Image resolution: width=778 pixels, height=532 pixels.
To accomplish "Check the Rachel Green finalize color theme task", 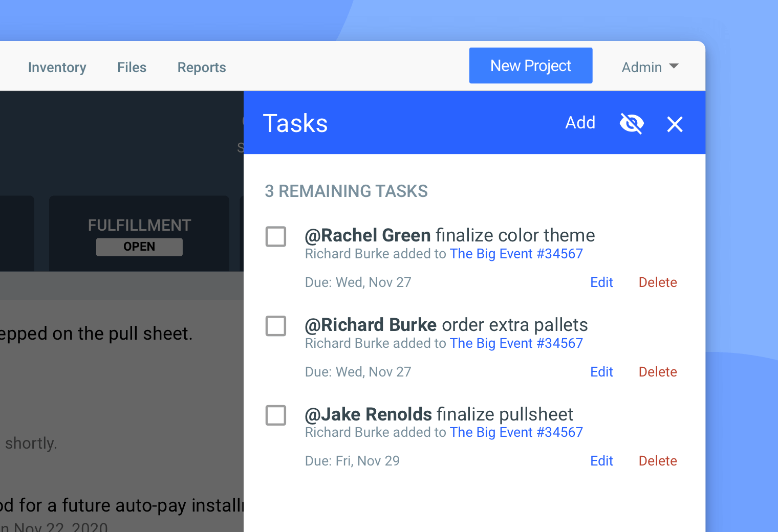I will (x=276, y=236).
